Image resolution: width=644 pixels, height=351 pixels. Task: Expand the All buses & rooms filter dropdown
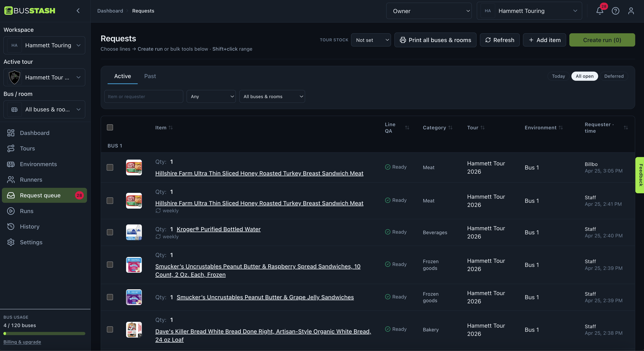272,96
